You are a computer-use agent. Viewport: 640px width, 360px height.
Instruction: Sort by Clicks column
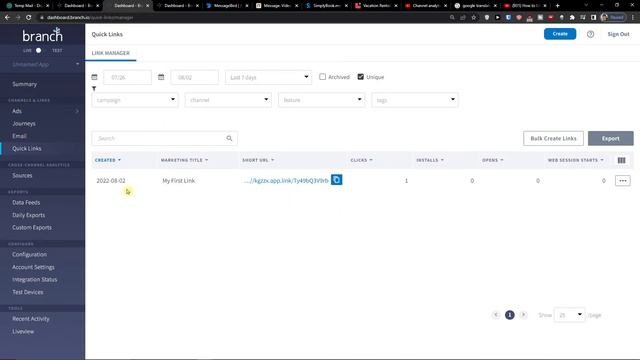361,160
